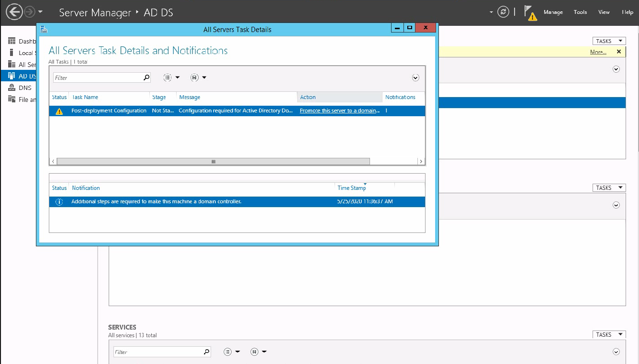Click the horizontal scrollbar thumb in task list
The height and width of the screenshot is (364, 639).
tap(213, 162)
